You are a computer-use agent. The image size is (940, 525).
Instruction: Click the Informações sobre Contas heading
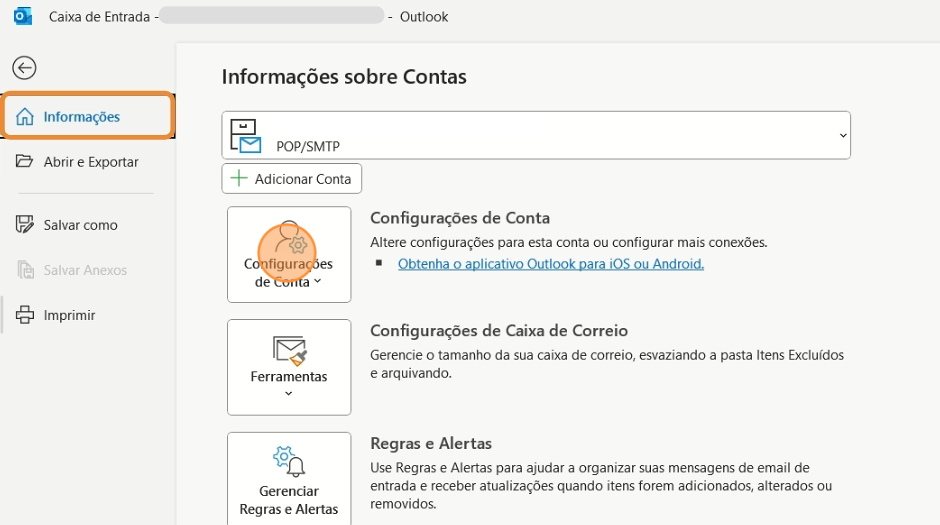344,77
